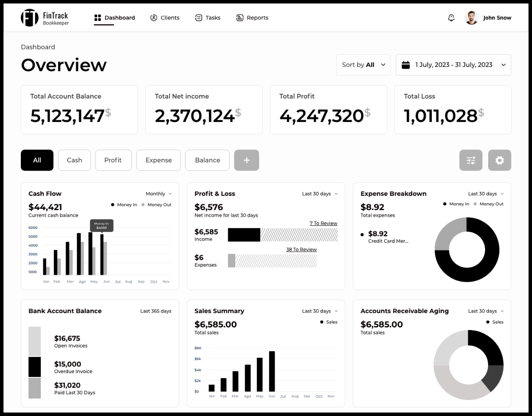Open the notifications bell
The height and width of the screenshot is (416, 532).
click(451, 18)
